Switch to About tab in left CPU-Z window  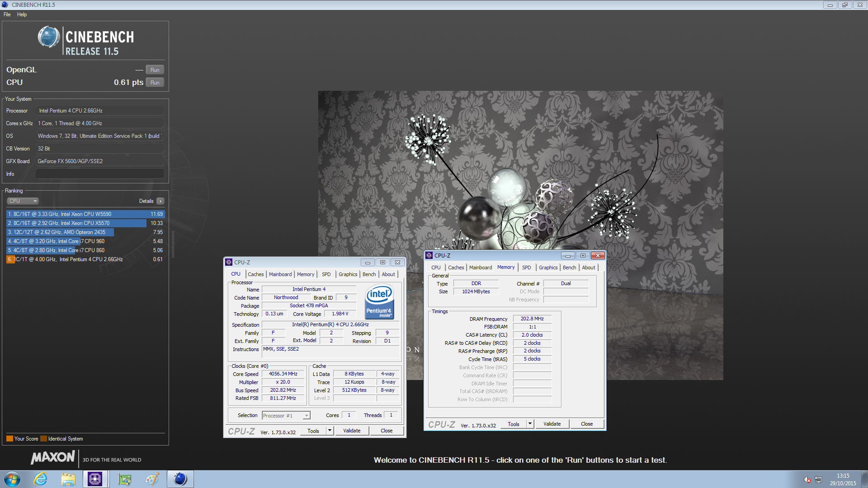point(388,274)
